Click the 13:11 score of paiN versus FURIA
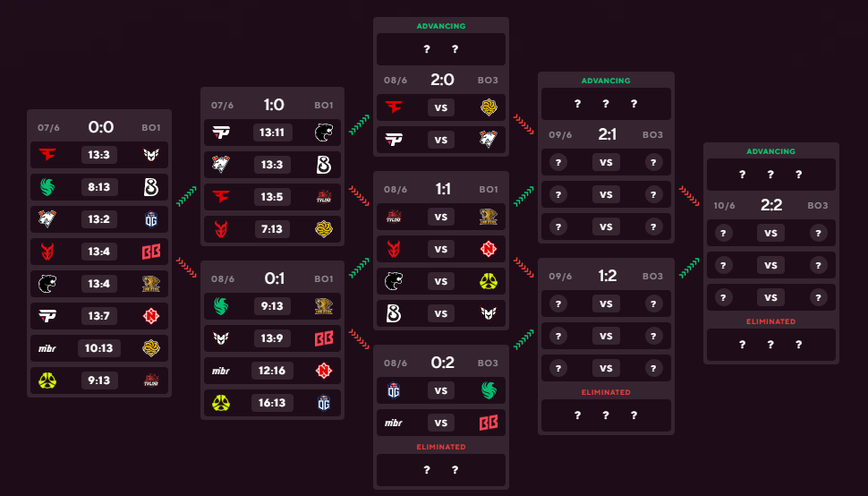The image size is (868, 496). 272,133
